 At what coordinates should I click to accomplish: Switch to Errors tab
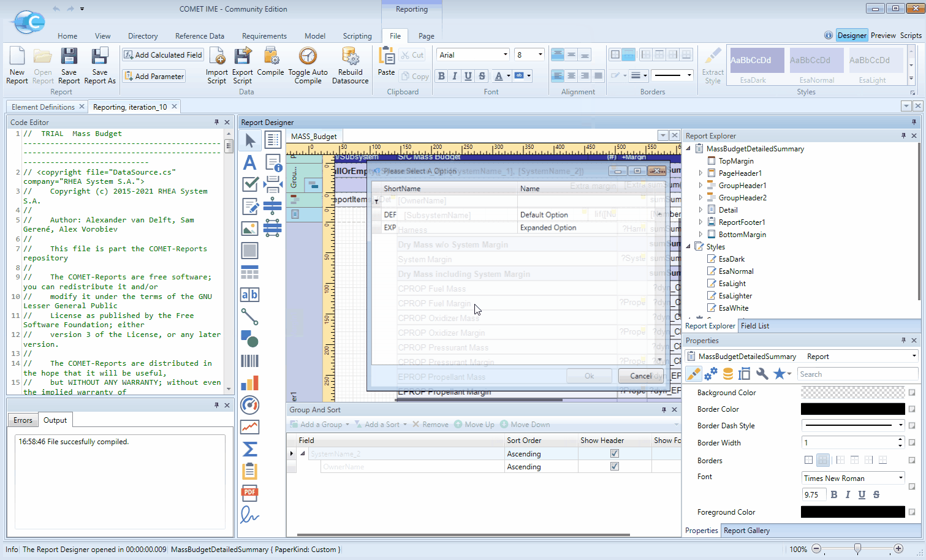[x=23, y=420]
